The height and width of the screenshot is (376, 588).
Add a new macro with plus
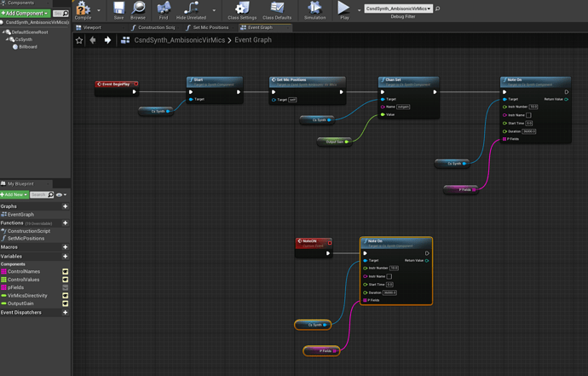pos(66,247)
